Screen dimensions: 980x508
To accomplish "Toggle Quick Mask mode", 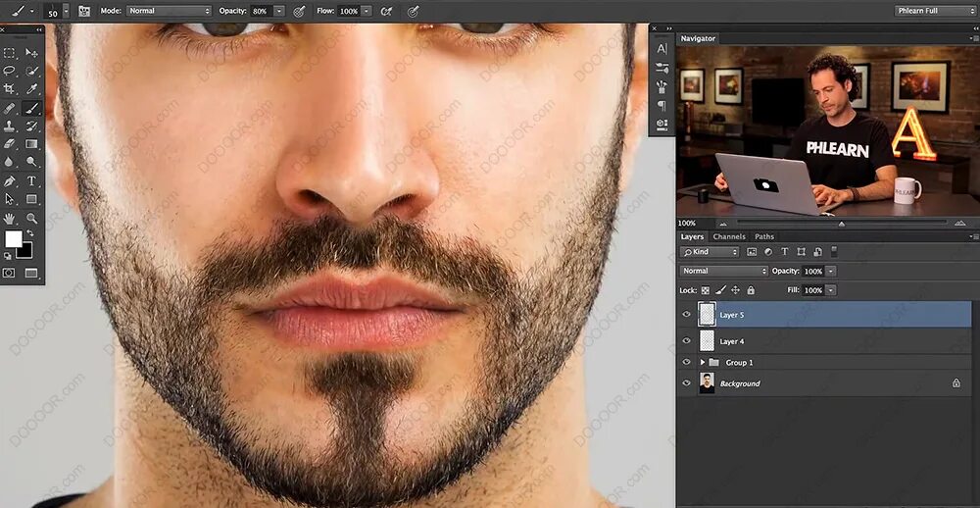I will tap(9, 273).
